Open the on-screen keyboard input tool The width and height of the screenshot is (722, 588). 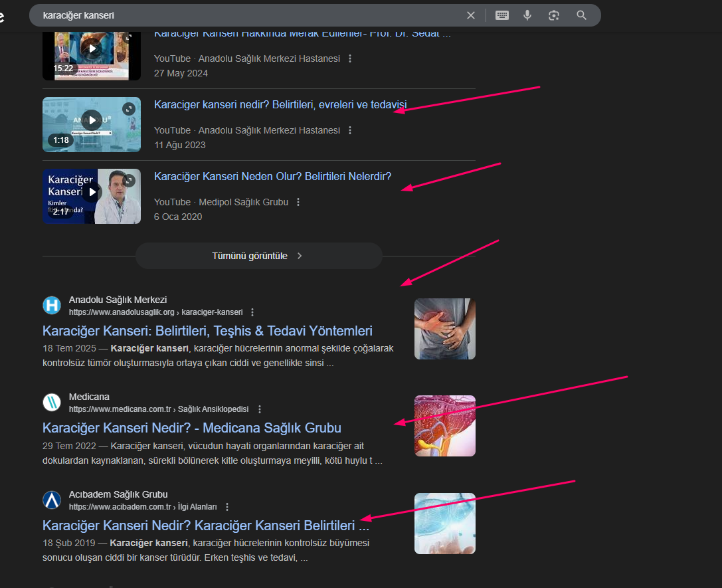pos(502,15)
